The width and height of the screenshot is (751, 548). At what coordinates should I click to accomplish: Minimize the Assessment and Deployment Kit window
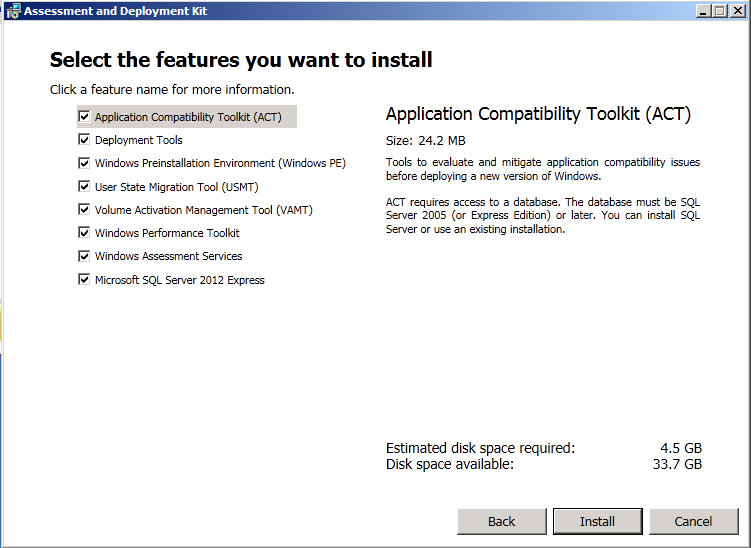[x=703, y=11]
